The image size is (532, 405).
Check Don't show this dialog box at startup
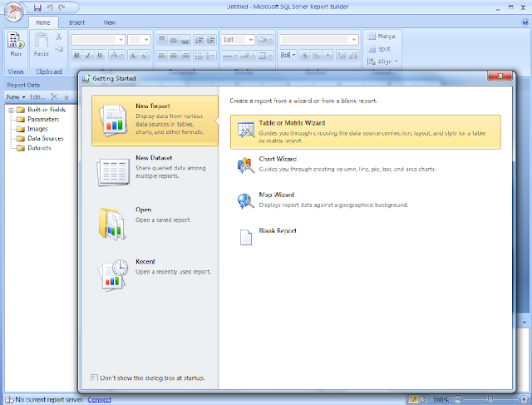[94, 378]
